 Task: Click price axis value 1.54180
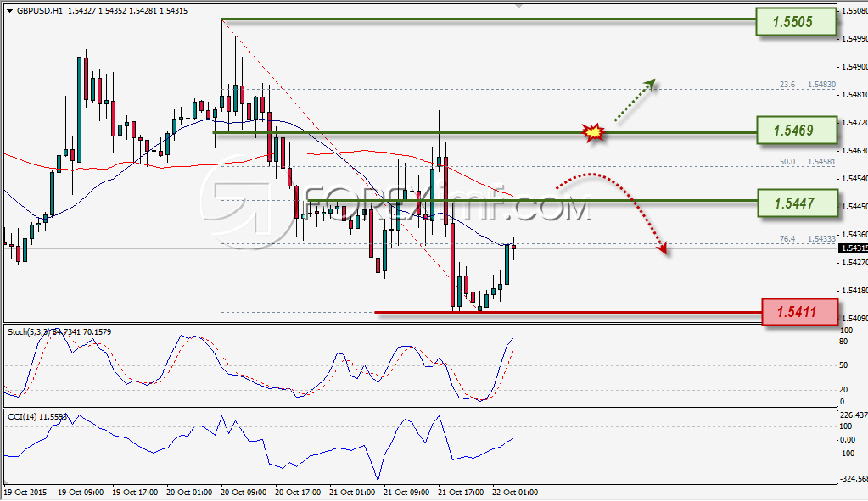coord(854,290)
